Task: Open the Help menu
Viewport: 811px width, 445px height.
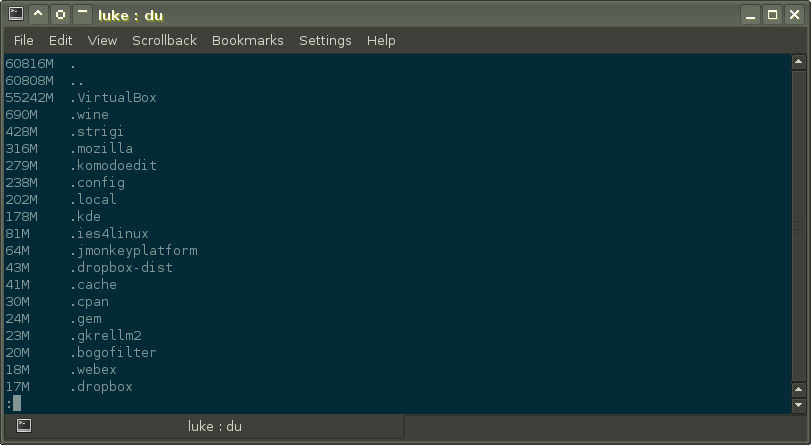Action: [x=381, y=40]
